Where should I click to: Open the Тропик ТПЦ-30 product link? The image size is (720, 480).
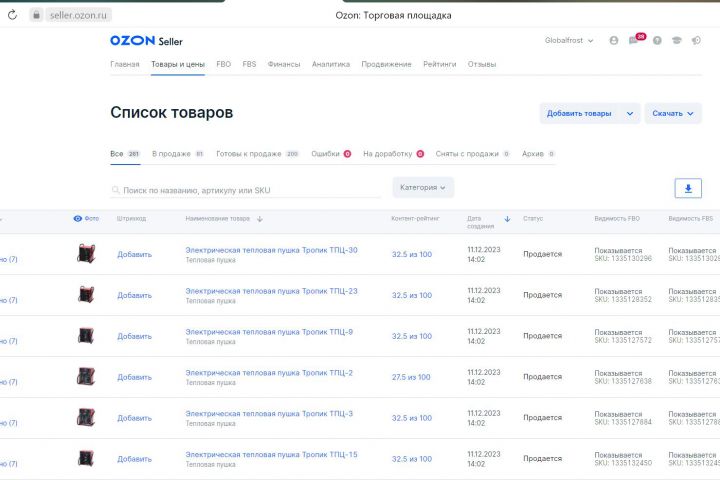pos(271,250)
